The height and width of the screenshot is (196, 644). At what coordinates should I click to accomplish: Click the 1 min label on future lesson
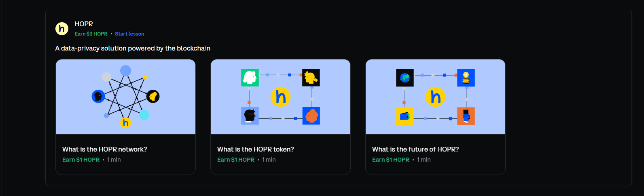point(424,160)
